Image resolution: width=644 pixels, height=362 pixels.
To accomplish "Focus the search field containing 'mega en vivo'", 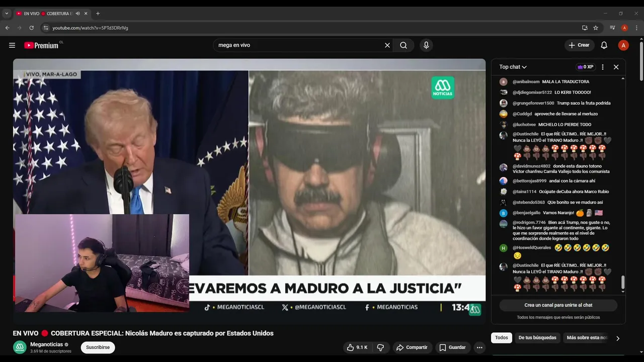I will click(299, 45).
